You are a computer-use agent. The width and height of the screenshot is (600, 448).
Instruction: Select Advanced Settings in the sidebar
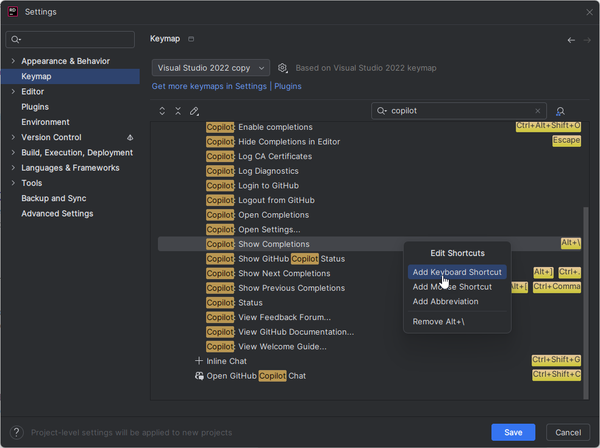click(x=57, y=213)
